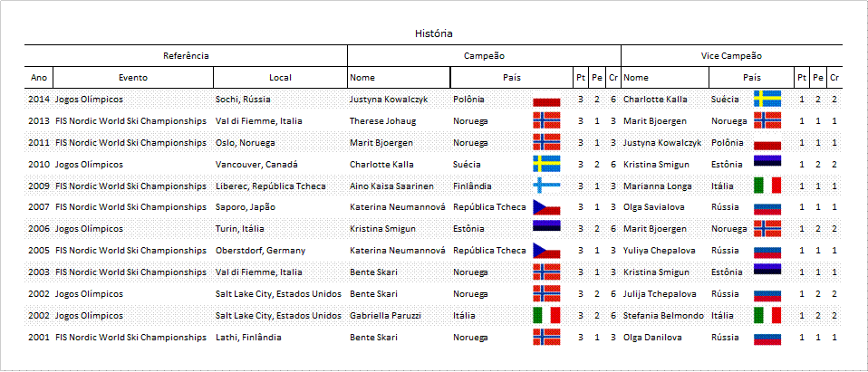Click the História title

tap(433, 33)
